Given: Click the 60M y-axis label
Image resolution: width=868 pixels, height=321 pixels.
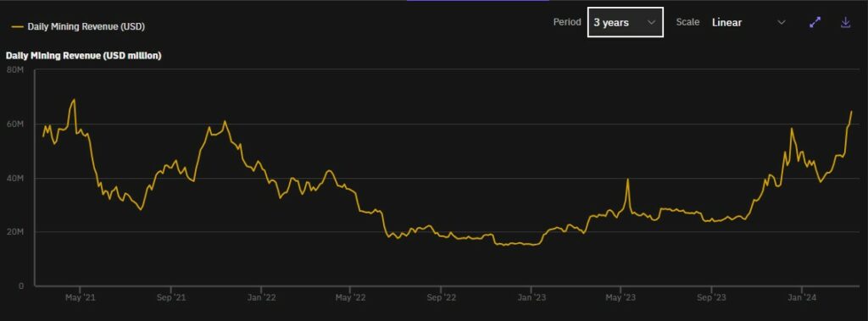Looking at the screenshot, I should (x=15, y=124).
